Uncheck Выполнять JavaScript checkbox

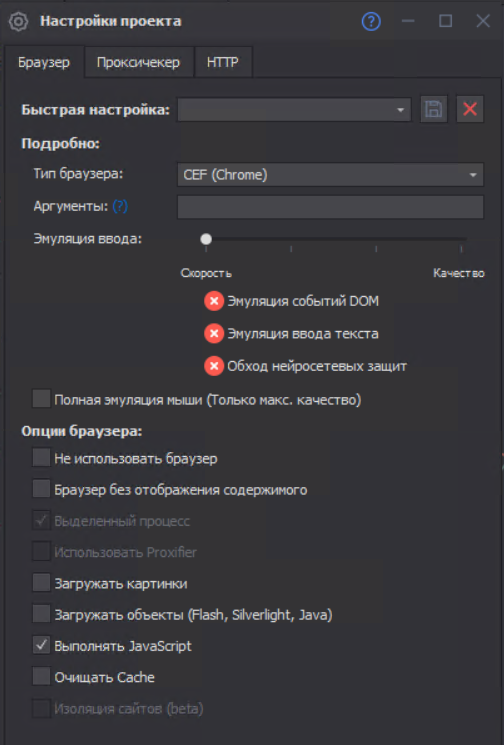(x=41, y=645)
